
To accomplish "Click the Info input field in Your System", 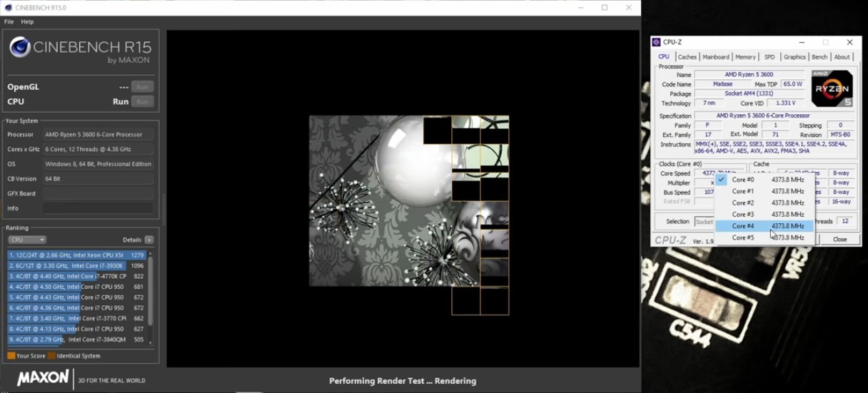I will pos(98,208).
